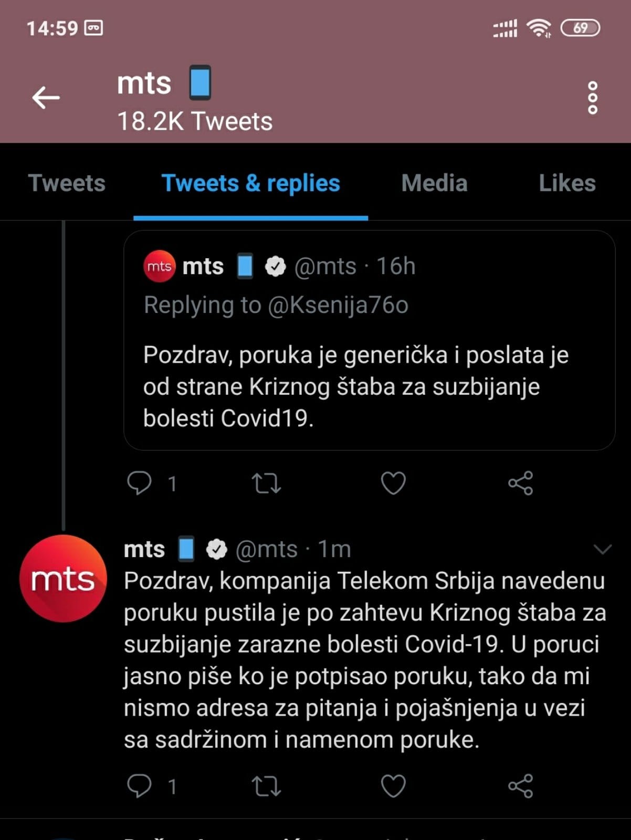Retweet the 1m mts tweet
This screenshot has height=840, width=631.
click(x=267, y=786)
